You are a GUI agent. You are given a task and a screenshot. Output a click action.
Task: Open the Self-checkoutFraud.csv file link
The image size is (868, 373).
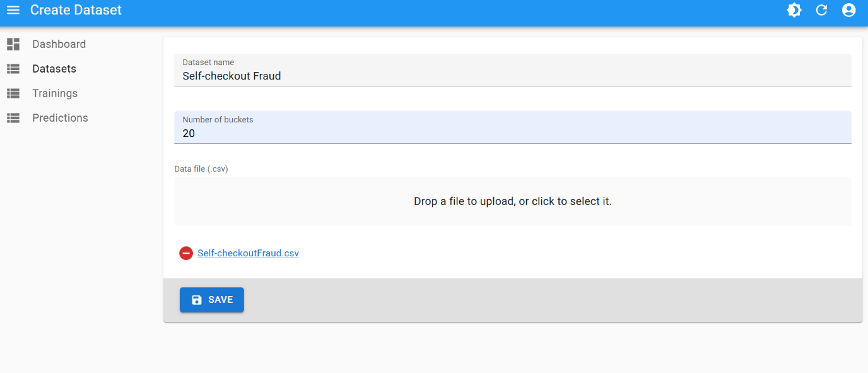pyautogui.click(x=248, y=253)
